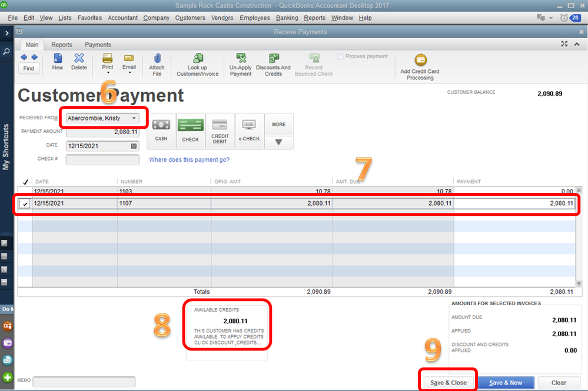The image size is (588, 391).
Task: Click the sidebar search magnifier icon
Action: click(6, 51)
